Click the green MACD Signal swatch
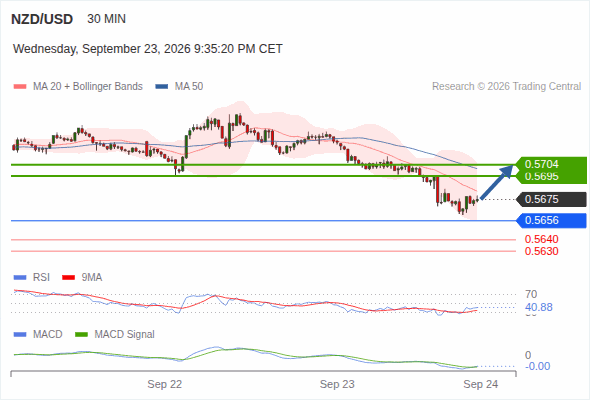The image size is (590, 400). point(82,335)
